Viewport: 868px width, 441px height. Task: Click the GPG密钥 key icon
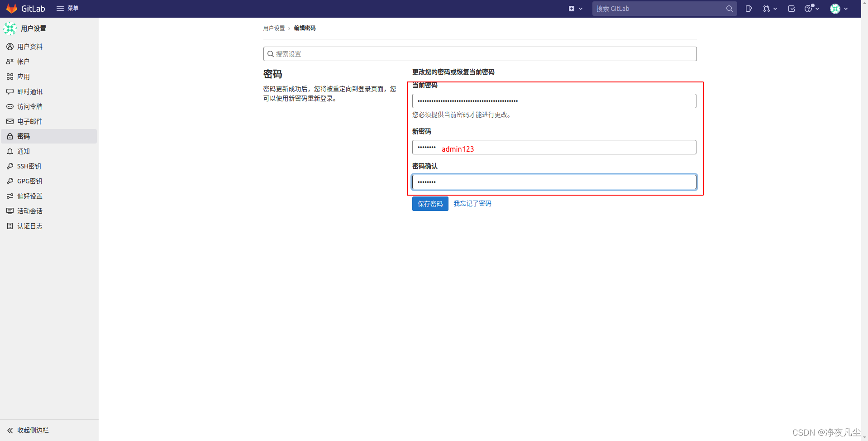coord(10,181)
